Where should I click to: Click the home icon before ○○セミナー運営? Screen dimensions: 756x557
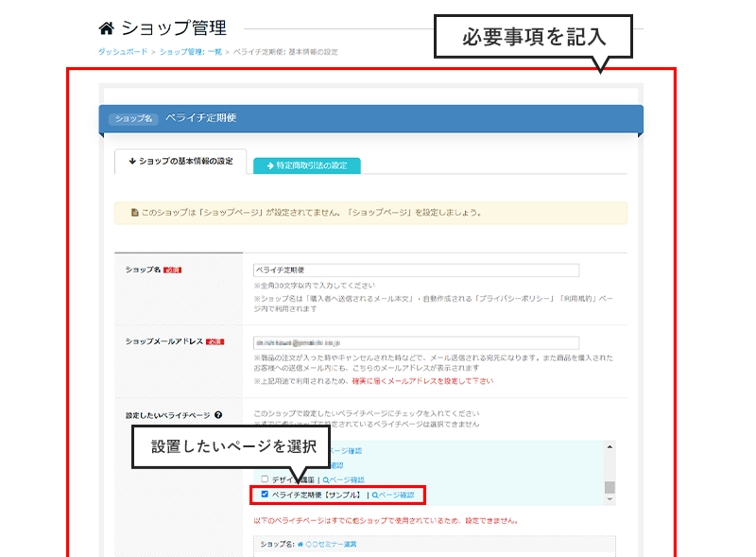coord(301,545)
